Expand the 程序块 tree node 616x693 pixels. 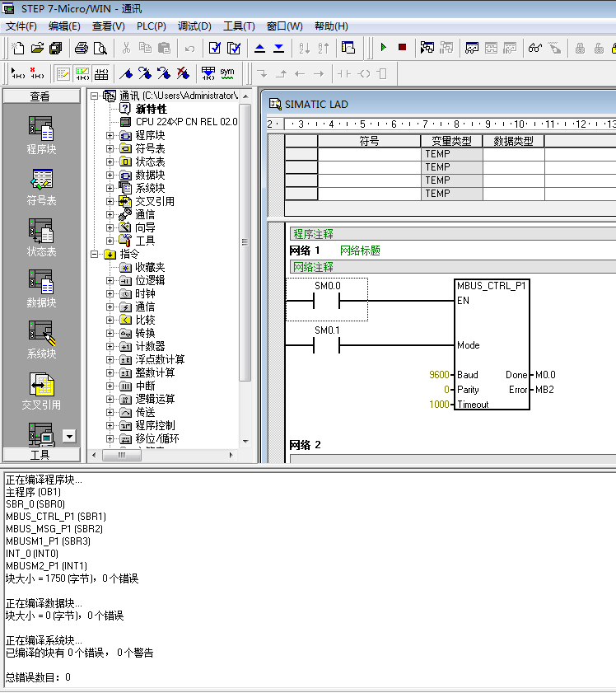tap(110, 135)
